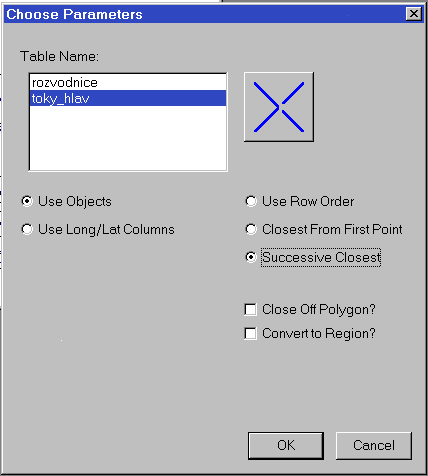The image size is (428, 476).
Task: Click the Table Name label
Action: click(x=59, y=56)
